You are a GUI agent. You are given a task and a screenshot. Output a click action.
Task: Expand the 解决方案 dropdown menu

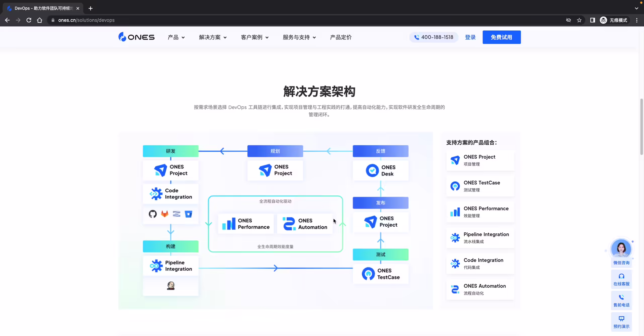pos(213,37)
